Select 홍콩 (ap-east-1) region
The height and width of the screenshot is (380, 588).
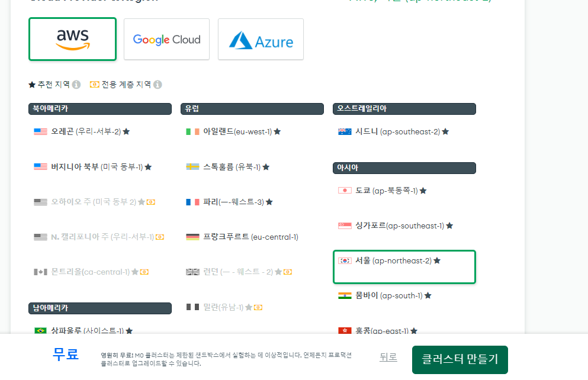pos(378,330)
